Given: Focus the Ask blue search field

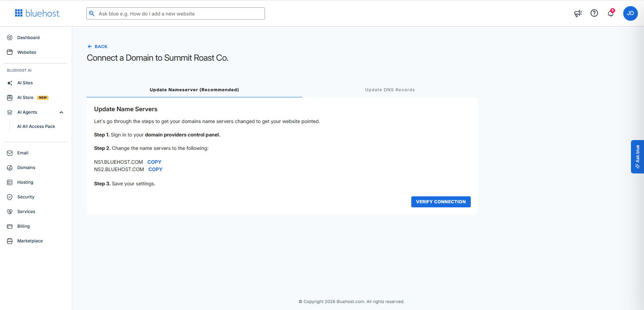Looking at the screenshot, I should [176, 13].
